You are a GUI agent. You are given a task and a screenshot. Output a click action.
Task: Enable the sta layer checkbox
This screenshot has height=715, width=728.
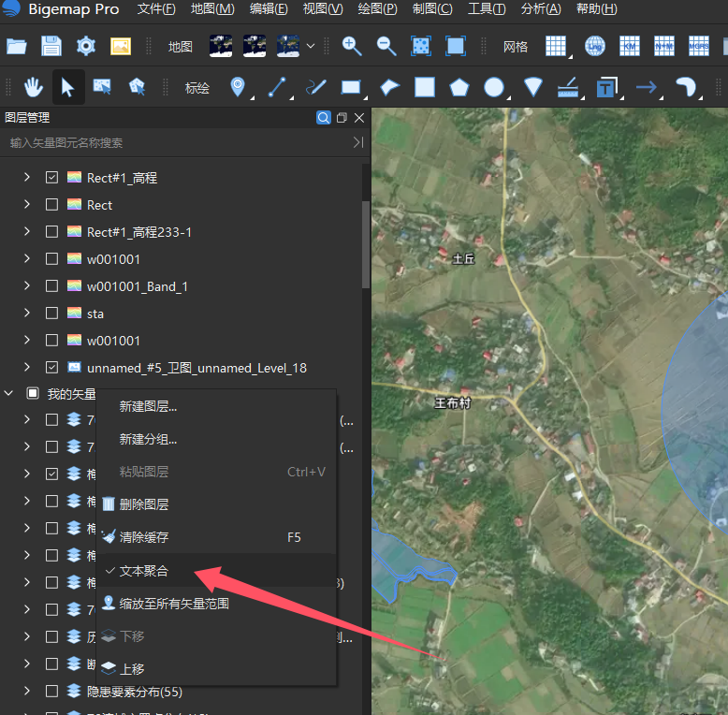(x=52, y=314)
